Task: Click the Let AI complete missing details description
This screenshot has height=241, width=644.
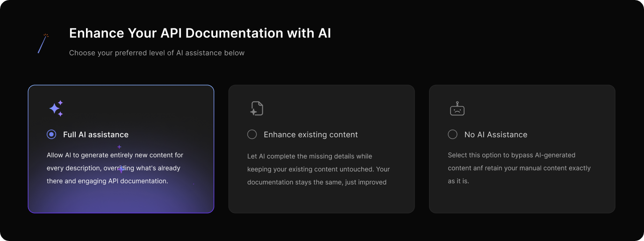Action: point(318,169)
